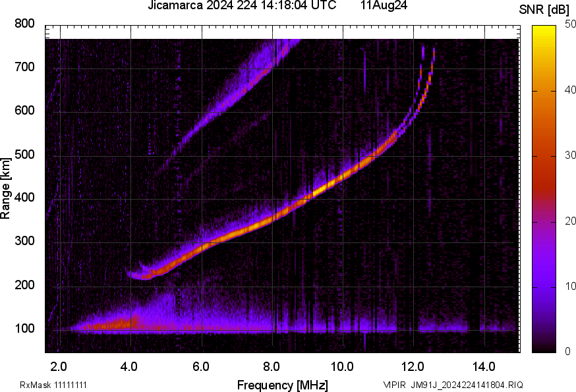Screen dimensions: 576x392
Task: Click brightest yellow trace near 9.5 MHz
Action: tap(325, 186)
